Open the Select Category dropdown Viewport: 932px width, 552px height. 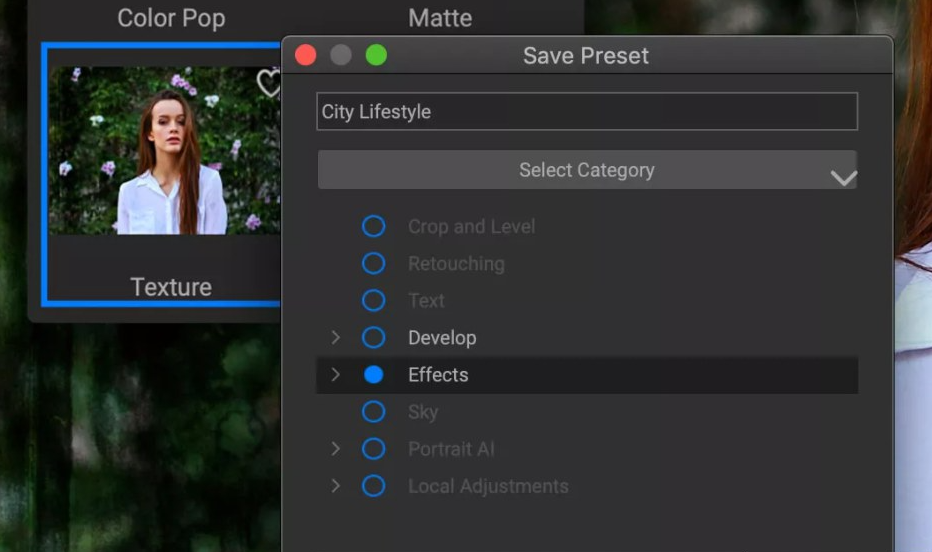tap(587, 170)
